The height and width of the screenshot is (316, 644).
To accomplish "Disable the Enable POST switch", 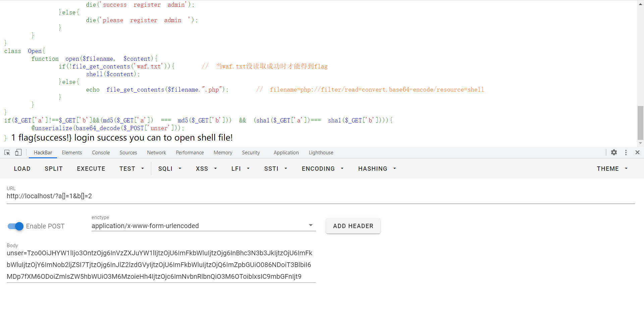I will tap(15, 226).
